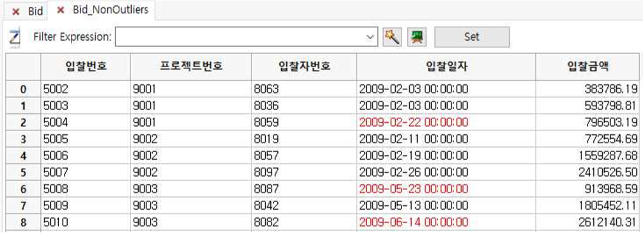Select row header 3
This screenshot has width=644, height=235.
point(23,139)
